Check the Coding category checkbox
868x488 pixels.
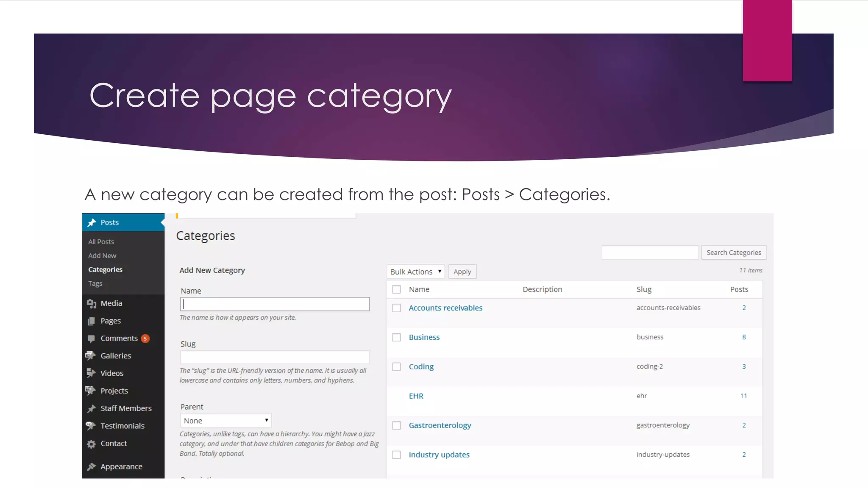click(x=397, y=367)
